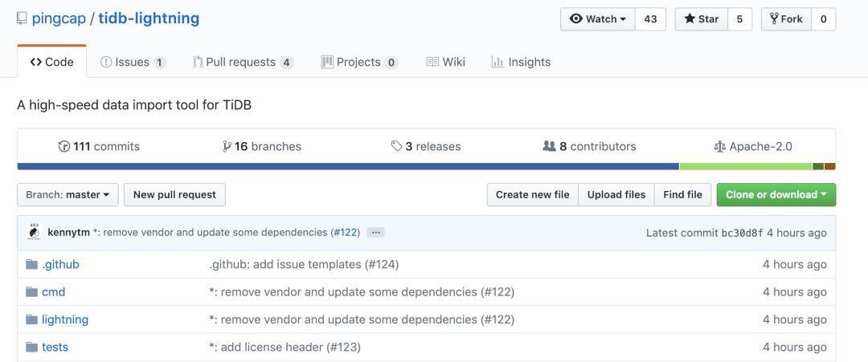Open the #122 link in the latest commit line
This screenshot has height=362, width=868.
[346, 232]
